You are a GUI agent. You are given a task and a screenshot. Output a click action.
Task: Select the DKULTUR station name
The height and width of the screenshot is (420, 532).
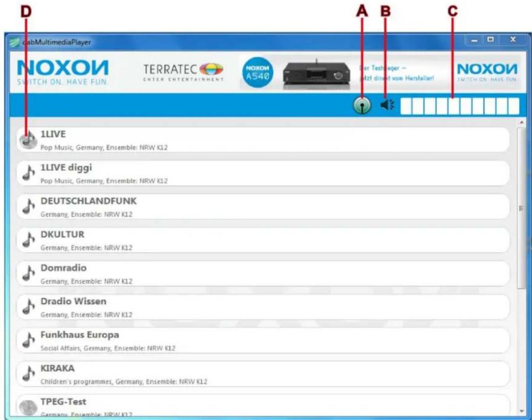[x=62, y=235]
